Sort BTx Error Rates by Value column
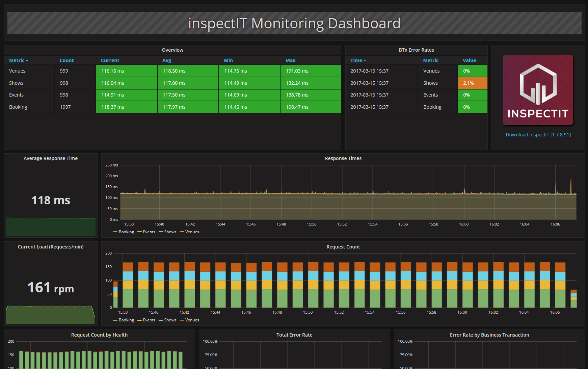This screenshot has height=369, width=588. (x=469, y=60)
